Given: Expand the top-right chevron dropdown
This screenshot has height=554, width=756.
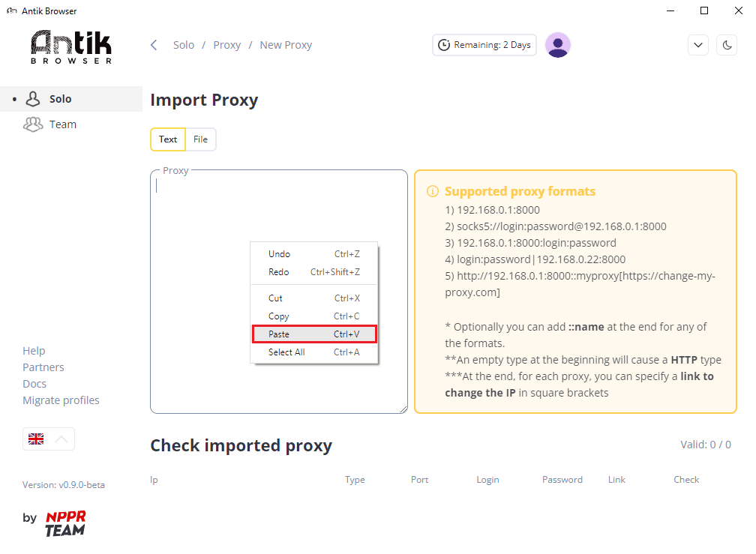Looking at the screenshot, I should pos(697,45).
